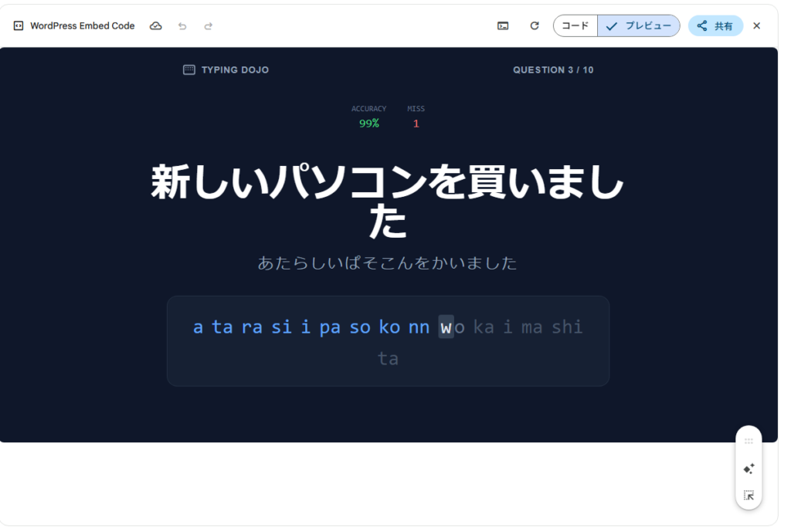Activate the select element tool icon
Image resolution: width=791 pixels, height=532 pixels.
click(x=749, y=496)
